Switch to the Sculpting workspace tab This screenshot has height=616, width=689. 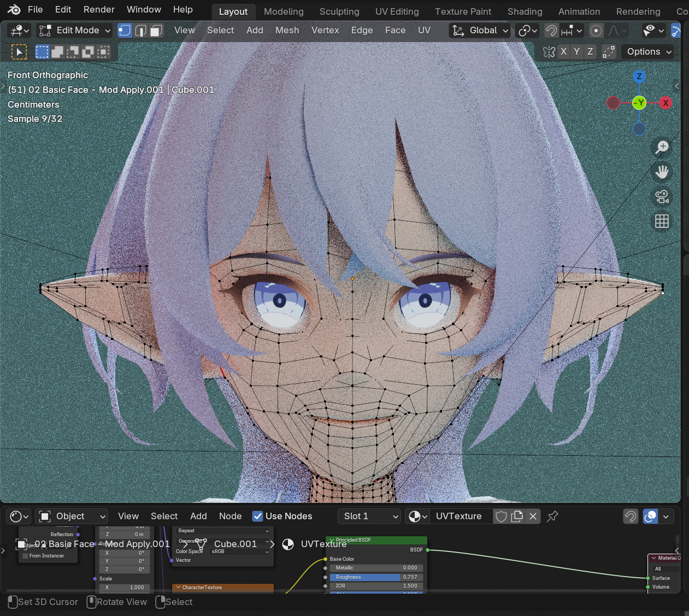(x=339, y=11)
